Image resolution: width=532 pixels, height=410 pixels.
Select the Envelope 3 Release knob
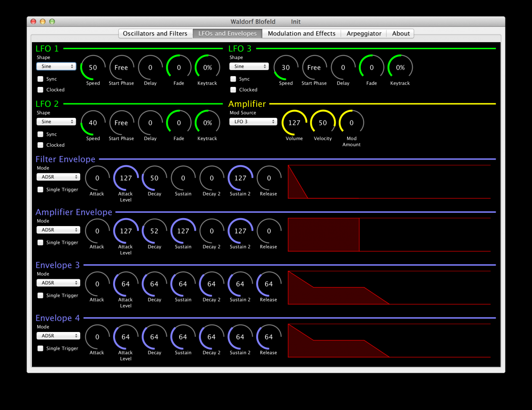(x=269, y=284)
